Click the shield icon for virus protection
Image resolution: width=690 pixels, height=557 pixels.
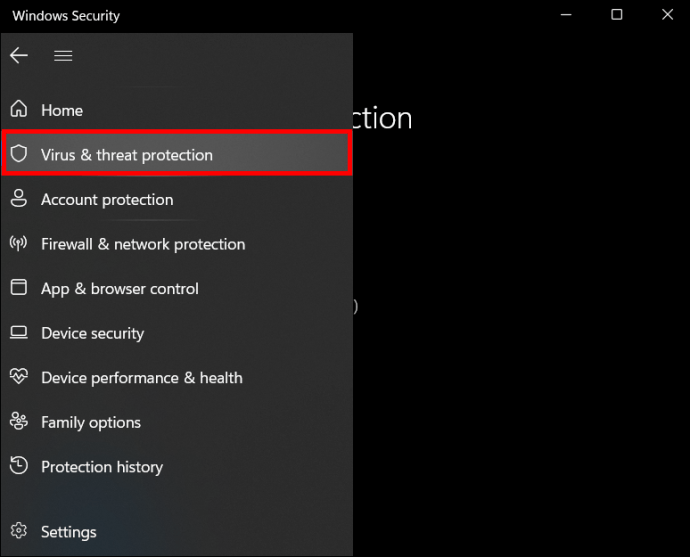pyautogui.click(x=18, y=155)
